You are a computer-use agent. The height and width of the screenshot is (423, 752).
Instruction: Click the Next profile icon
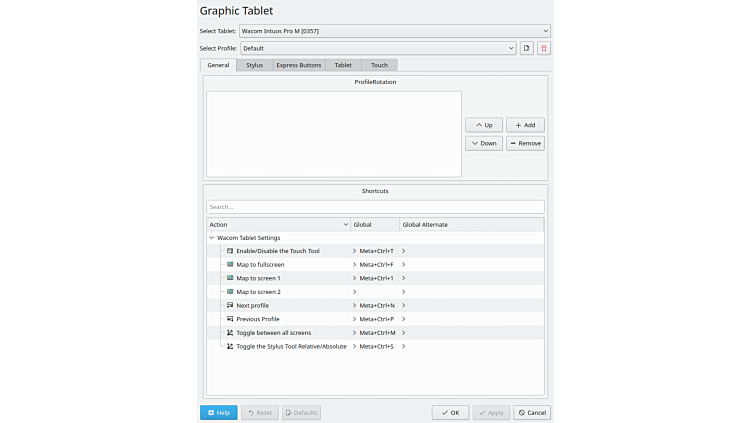coord(230,305)
